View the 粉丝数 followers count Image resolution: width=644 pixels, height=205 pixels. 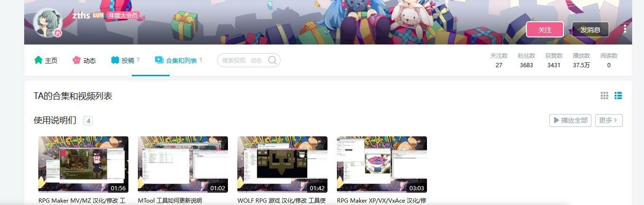coord(526,61)
